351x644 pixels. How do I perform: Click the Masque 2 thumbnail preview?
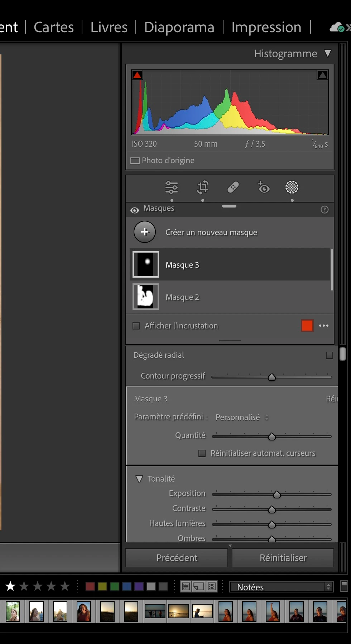tap(146, 297)
